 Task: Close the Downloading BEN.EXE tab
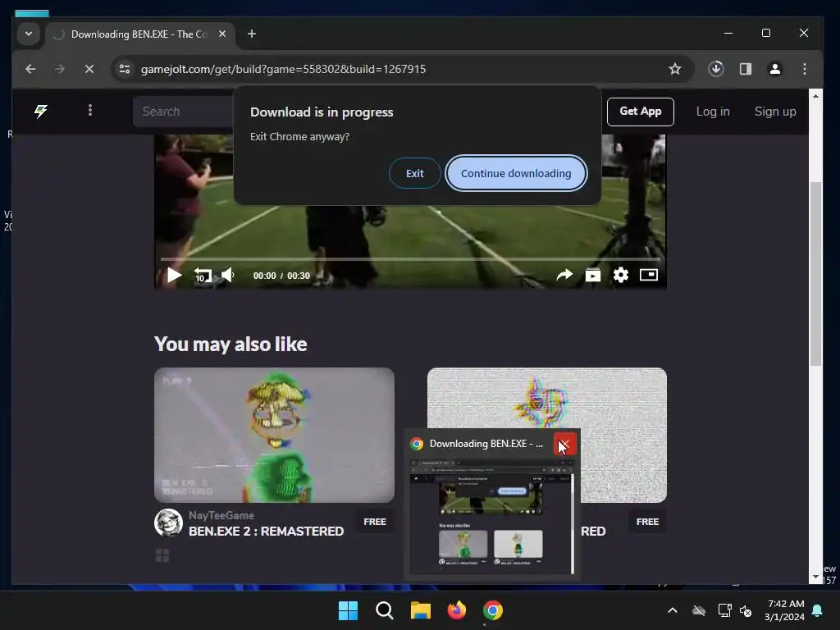222,34
